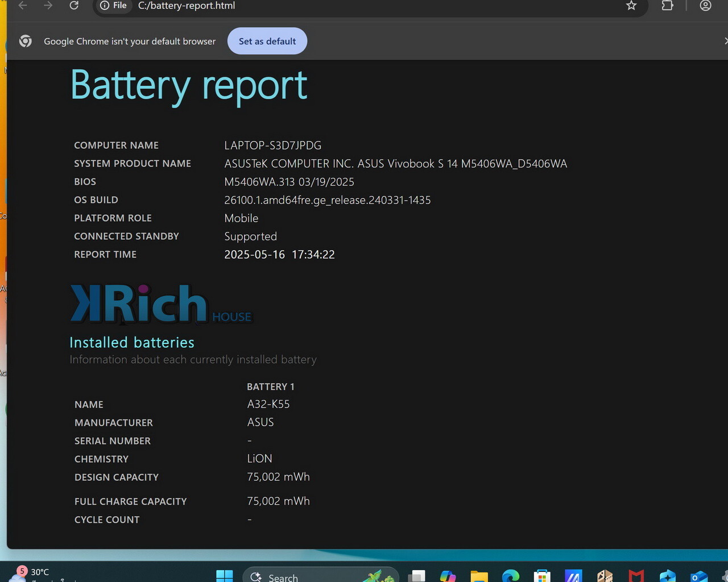Open the Outlook icon on the taskbar
Viewport: 728px width, 582px height.
point(698,576)
